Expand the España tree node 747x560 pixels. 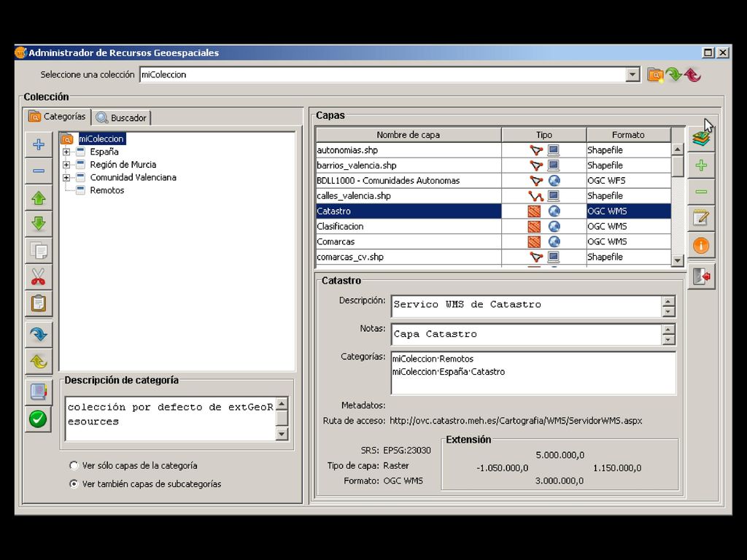pos(66,152)
